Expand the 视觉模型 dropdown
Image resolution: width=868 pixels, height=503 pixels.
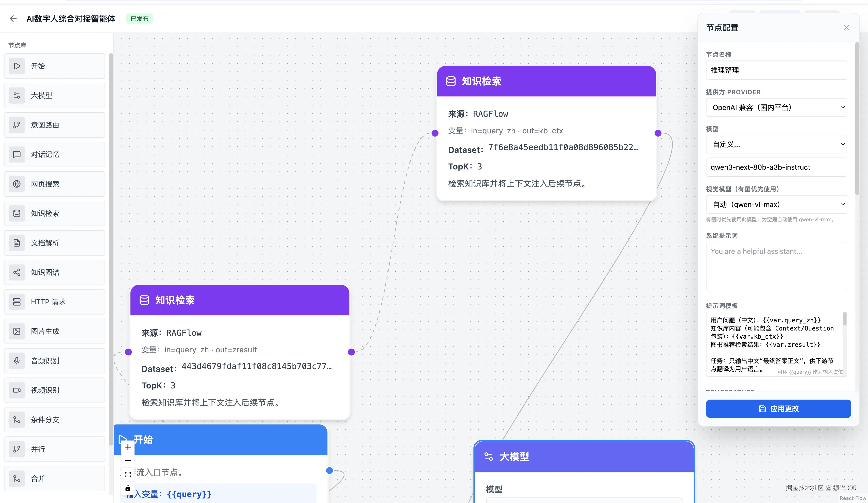pos(776,205)
